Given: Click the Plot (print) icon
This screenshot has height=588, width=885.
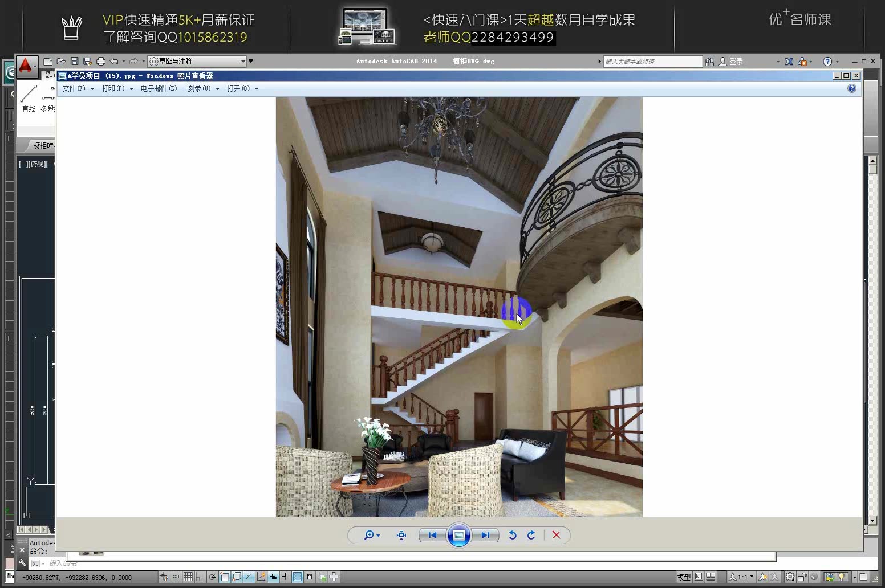Looking at the screenshot, I should tap(101, 61).
